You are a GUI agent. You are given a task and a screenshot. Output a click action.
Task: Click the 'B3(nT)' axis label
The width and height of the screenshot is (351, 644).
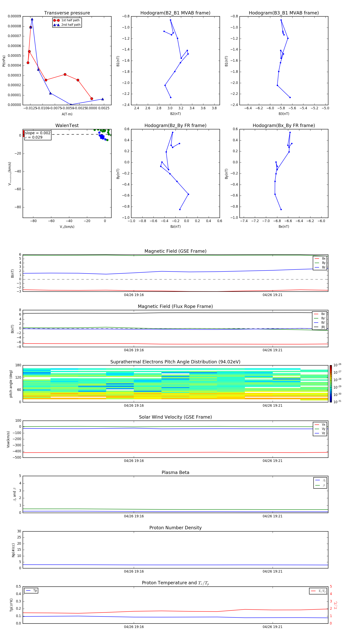pos(284,114)
